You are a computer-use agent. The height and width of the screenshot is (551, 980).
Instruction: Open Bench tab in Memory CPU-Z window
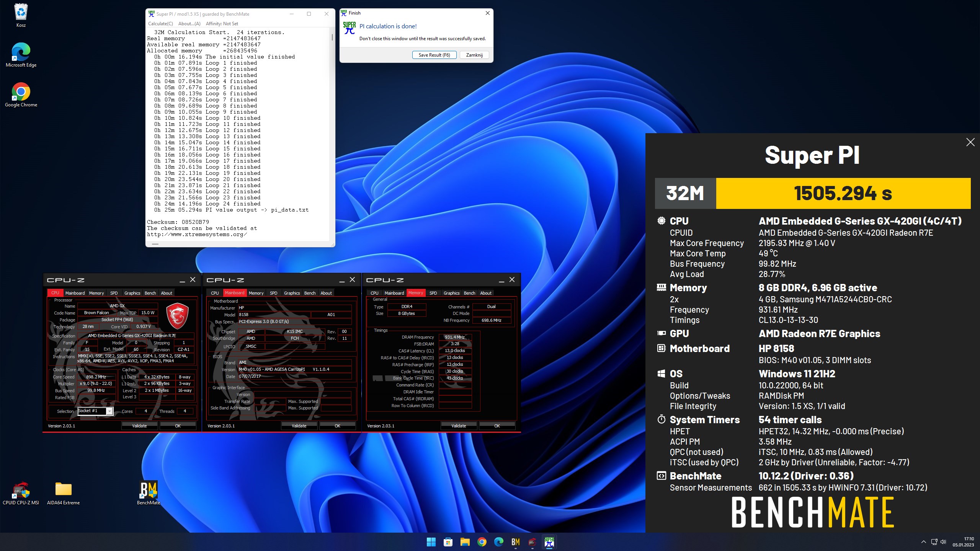pos(470,293)
